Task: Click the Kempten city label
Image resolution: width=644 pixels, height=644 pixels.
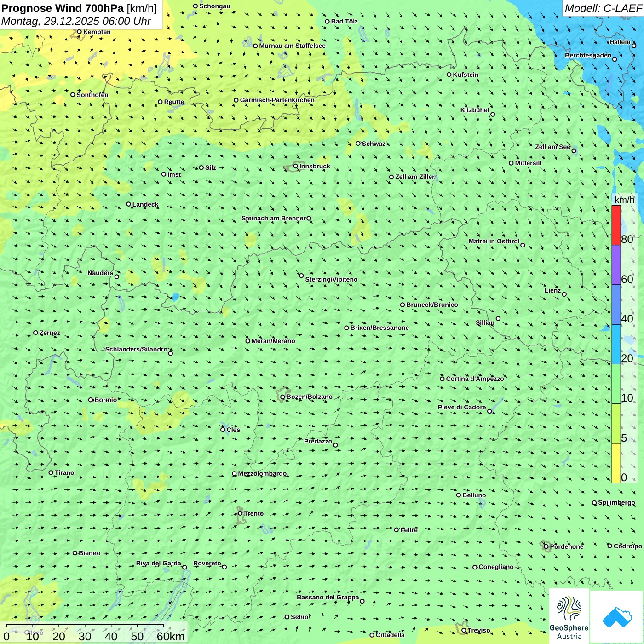Action: pos(97,32)
